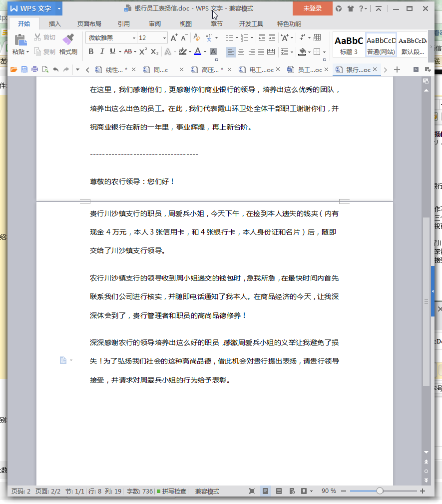Viewport: 442px width, 504px height.
Task: Expand the Paste options arrow
Action: (x=28, y=52)
